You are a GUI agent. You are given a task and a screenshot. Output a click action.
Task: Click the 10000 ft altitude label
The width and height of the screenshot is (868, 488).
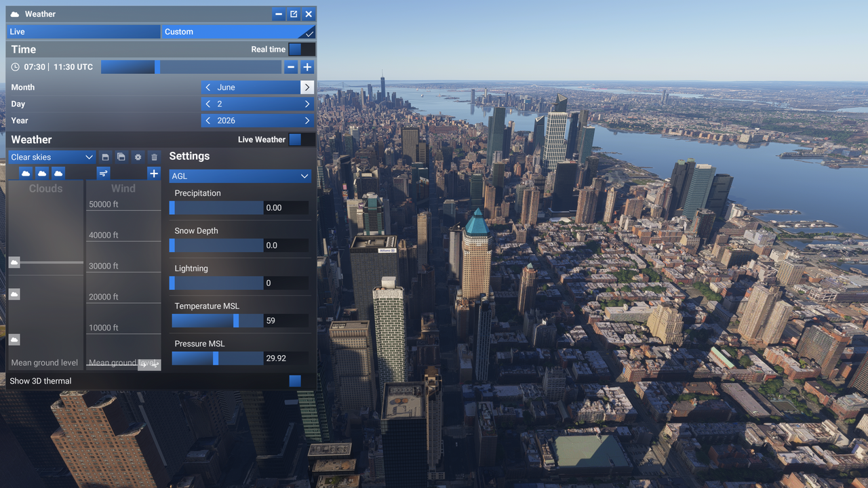[x=104, y=327]
